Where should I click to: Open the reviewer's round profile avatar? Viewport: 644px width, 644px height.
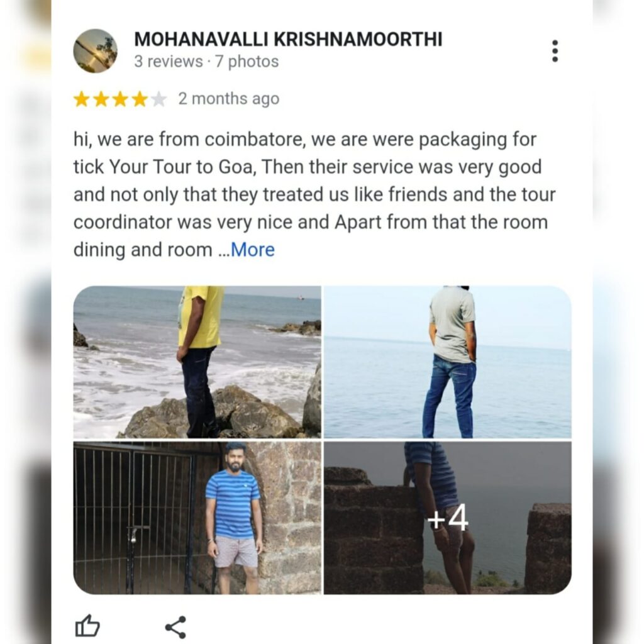96,51
